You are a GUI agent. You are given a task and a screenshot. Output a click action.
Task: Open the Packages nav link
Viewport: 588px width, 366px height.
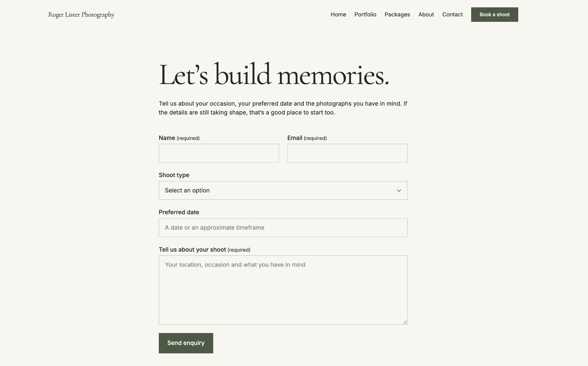coord(397,15)
